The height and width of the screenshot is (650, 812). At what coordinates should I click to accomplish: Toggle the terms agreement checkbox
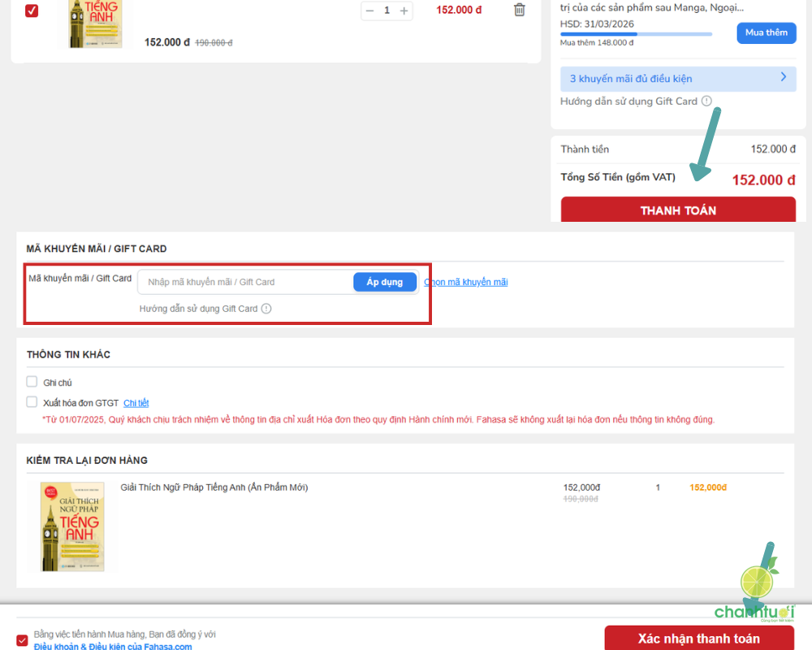click(22, 639)
